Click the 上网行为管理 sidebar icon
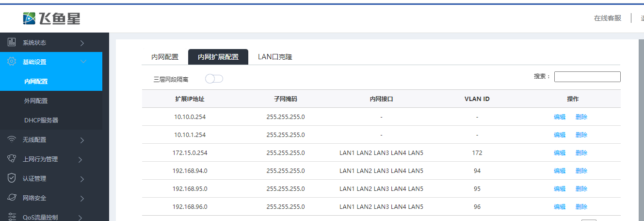Image resolution: width=644 pixels, height=221 pixels. [x=12, y=159]
